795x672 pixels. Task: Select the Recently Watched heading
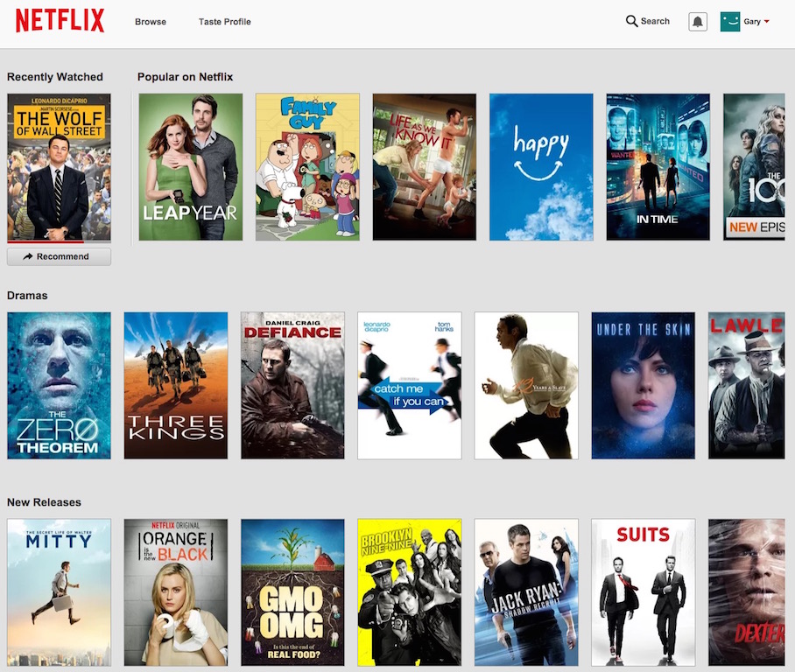pyautogui.click(x=55, y=77)
